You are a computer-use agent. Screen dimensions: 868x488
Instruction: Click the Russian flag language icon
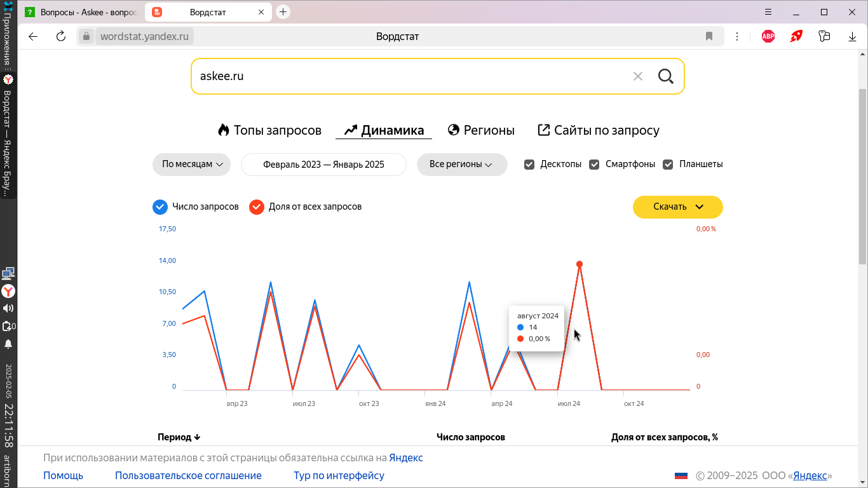(681, 475)
